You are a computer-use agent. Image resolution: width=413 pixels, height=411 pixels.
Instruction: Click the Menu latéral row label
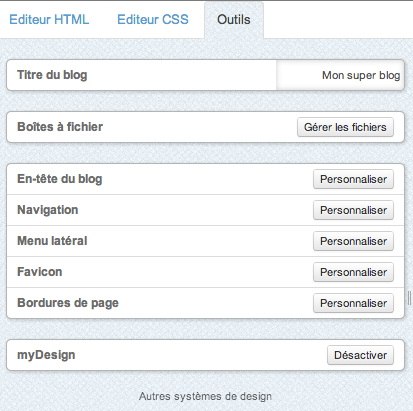tap(52, 241)
